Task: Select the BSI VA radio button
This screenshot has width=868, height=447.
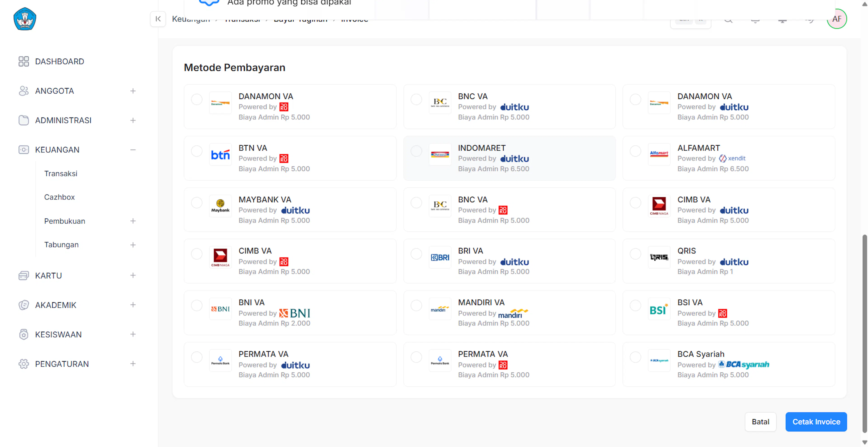Action: click(x=635, y=305)
